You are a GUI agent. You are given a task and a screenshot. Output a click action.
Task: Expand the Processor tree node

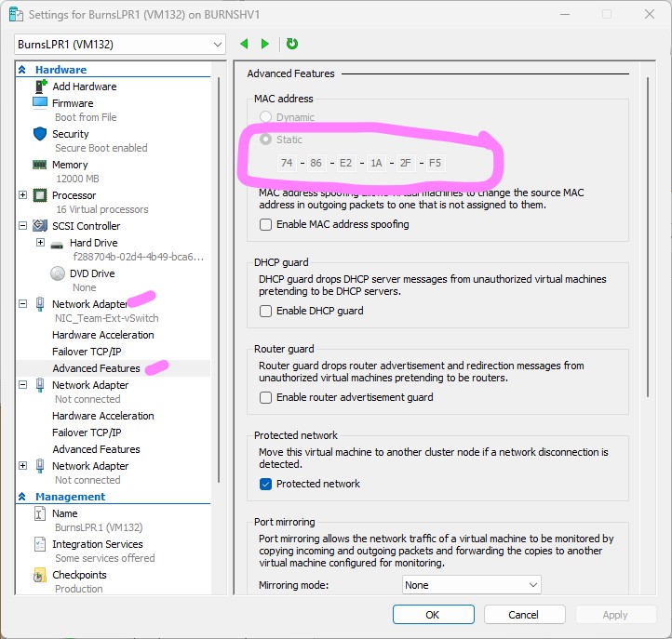tap(22, 195)
